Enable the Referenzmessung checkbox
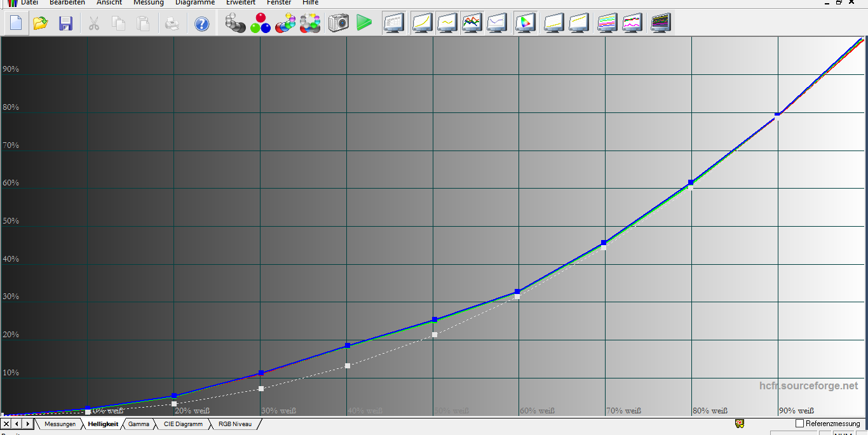 (x=800, y=424)
